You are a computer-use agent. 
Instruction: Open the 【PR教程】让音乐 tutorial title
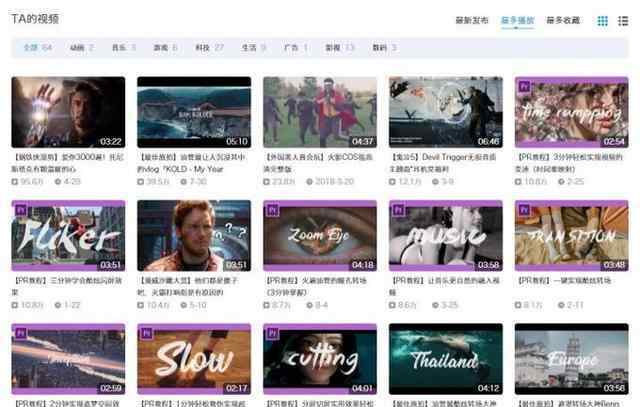444,286
